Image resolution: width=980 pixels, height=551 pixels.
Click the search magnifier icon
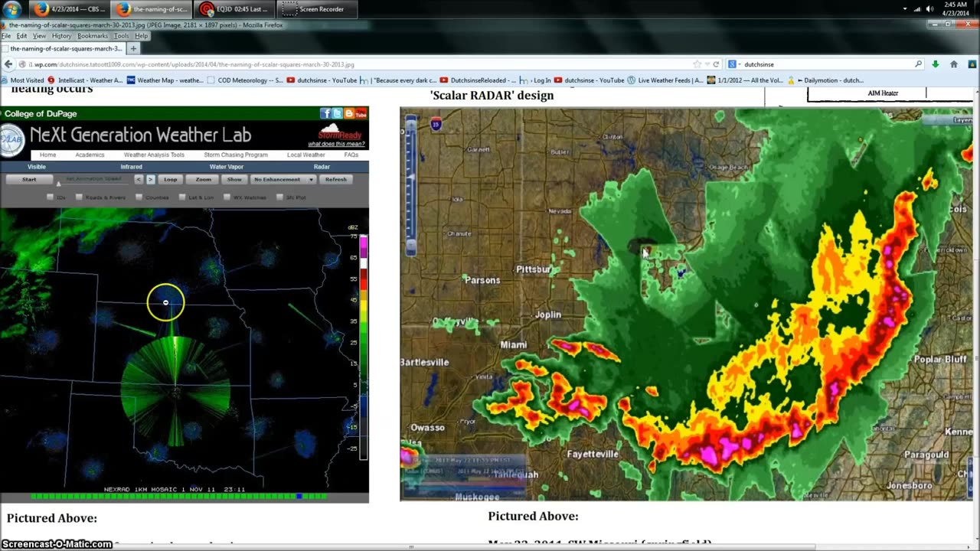918,64
